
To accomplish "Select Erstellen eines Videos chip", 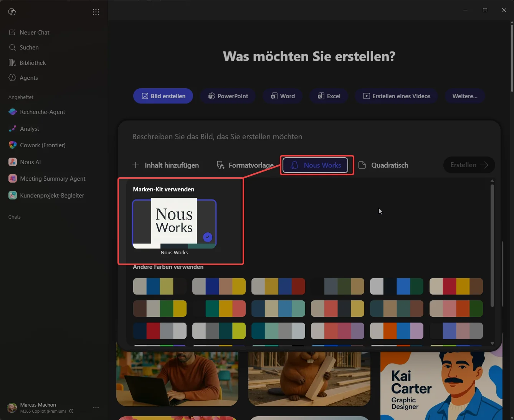I will pyautogui.click(x=397, y=96).
